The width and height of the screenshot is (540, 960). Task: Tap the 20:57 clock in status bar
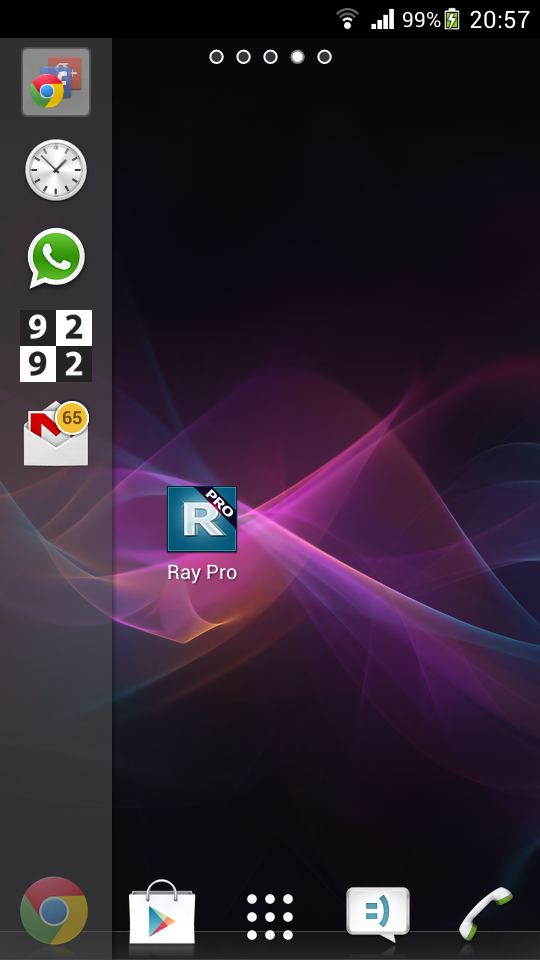coord(499,20)
